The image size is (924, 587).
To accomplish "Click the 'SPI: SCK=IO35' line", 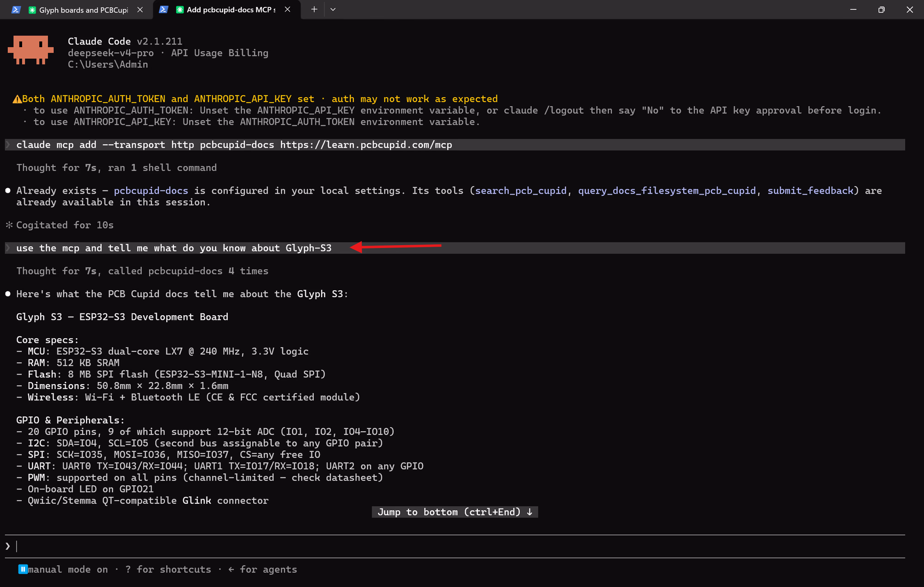I will [x=168, y=455].
